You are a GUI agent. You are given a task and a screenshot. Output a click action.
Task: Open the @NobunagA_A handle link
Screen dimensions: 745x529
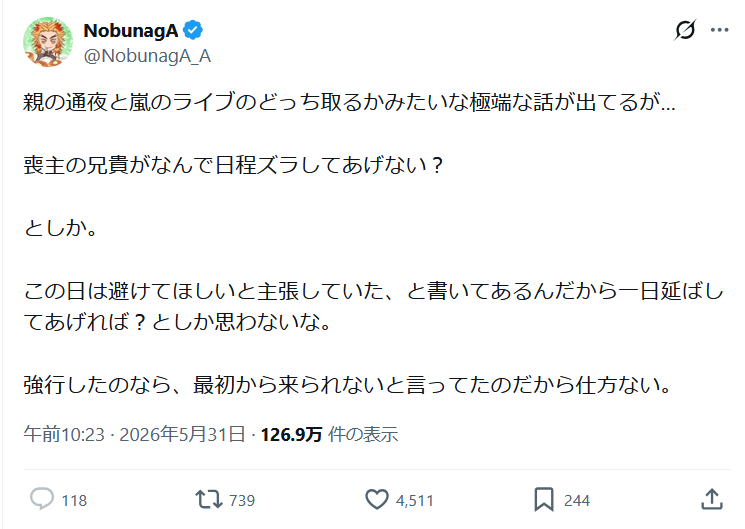pos(147,56)
